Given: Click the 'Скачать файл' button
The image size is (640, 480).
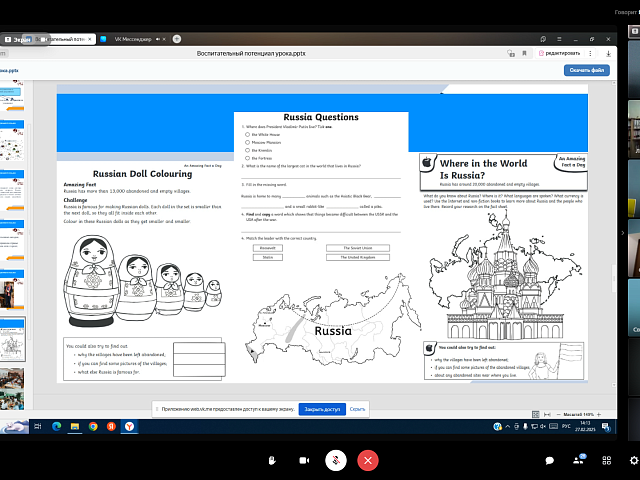Looking at the screenshot, I should 587,70.
